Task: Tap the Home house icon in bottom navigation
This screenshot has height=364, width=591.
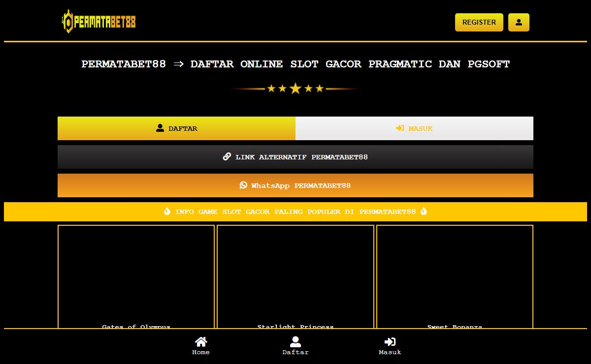Action: [200, 342]
